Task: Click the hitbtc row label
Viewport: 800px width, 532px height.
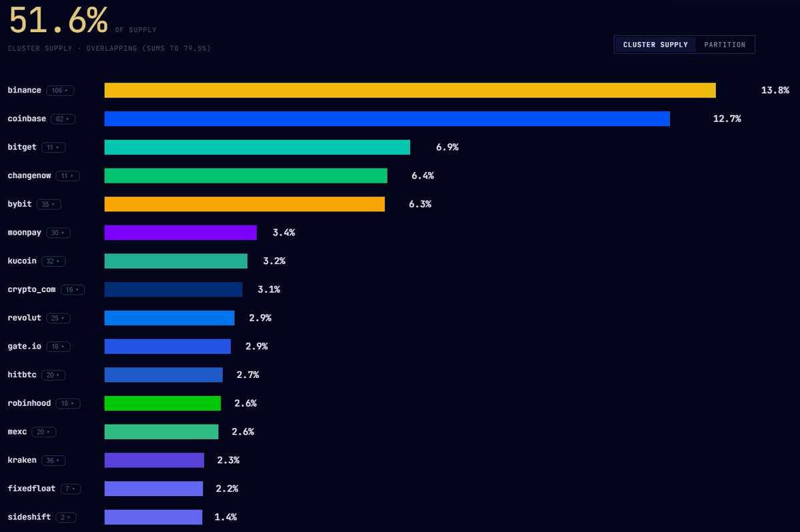Action: click(x=22, y=375)
